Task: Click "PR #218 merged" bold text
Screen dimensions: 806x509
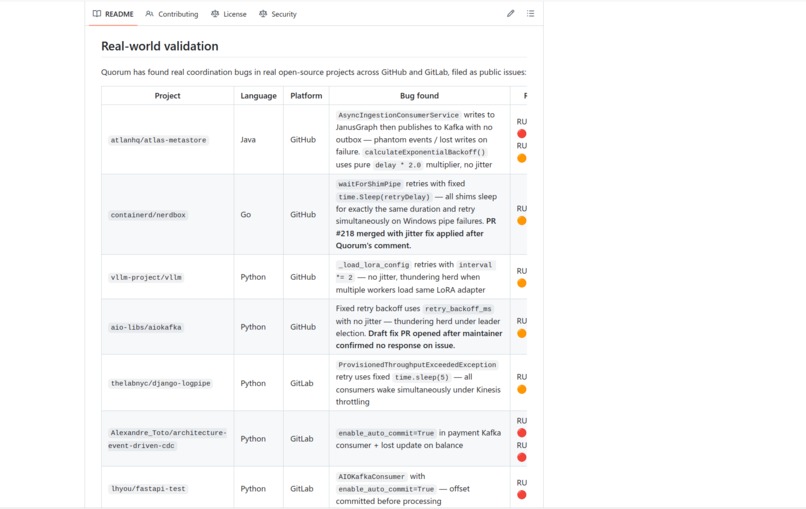Action: click(416, 227)
